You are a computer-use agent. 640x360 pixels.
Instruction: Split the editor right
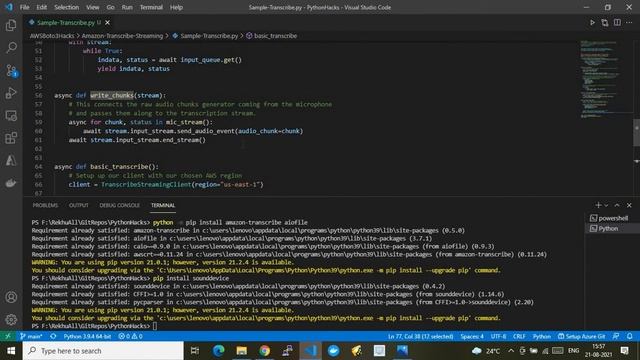617,22
